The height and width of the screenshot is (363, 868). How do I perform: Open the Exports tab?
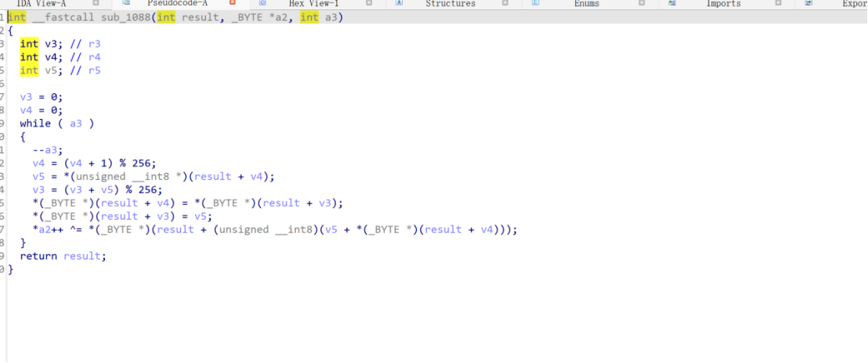coord(855,3)
